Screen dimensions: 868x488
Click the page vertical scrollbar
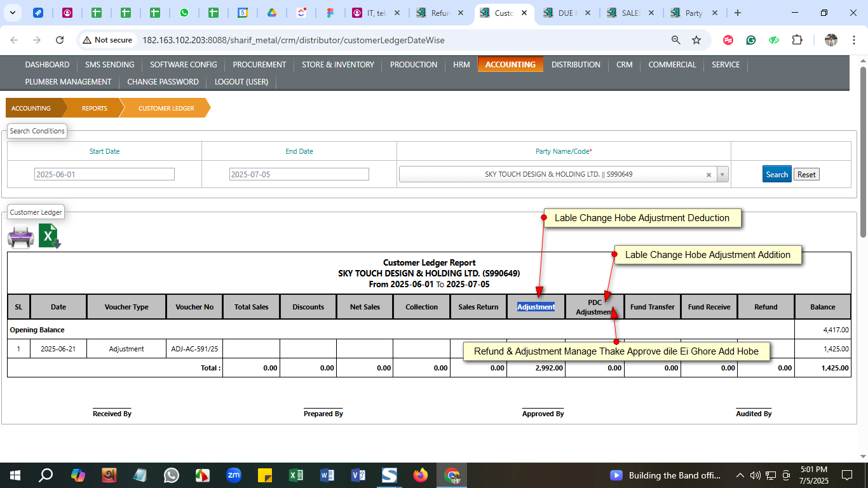[x=863, y=152]
